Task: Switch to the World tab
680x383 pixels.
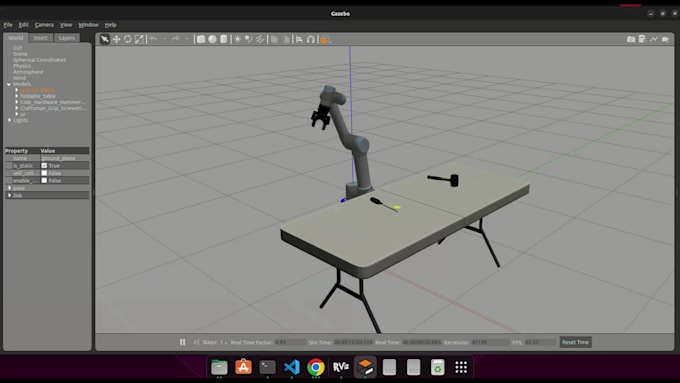Action: click(x=16, y=38)
